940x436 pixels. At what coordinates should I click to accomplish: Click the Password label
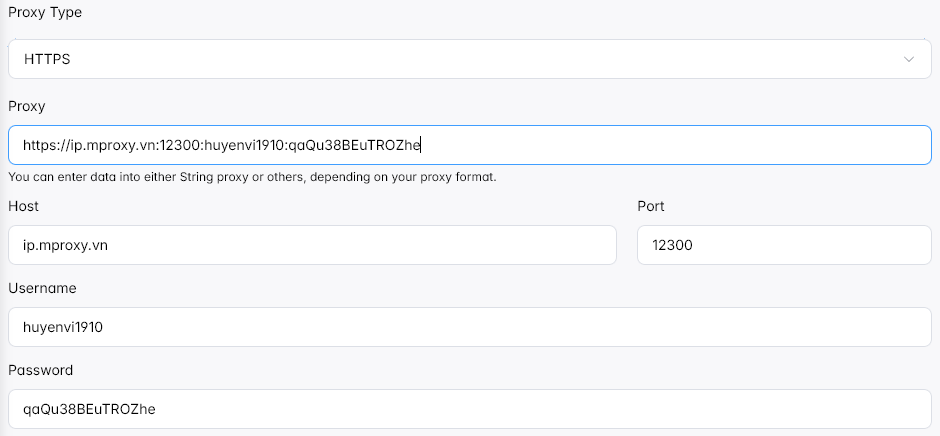pos(41,371)
